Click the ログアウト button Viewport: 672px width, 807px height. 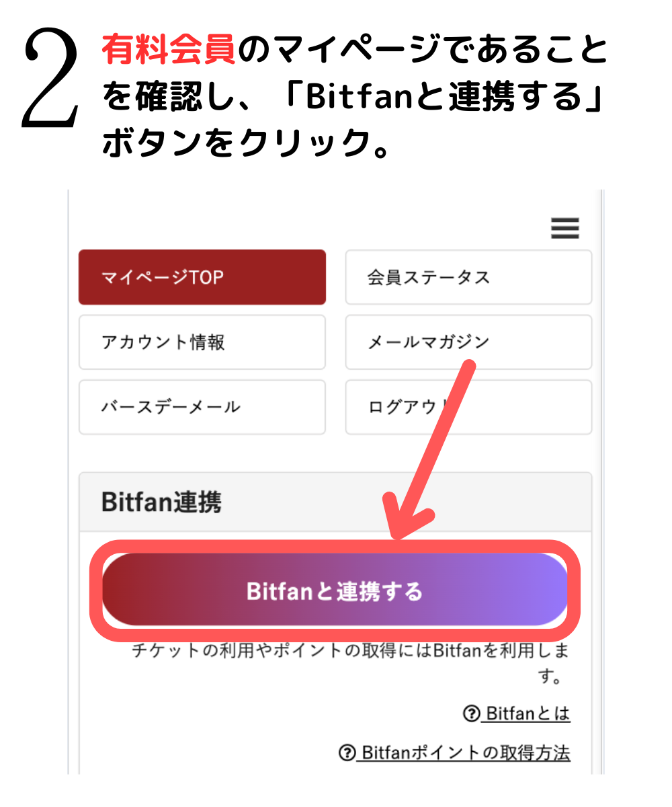pos(468,408)
